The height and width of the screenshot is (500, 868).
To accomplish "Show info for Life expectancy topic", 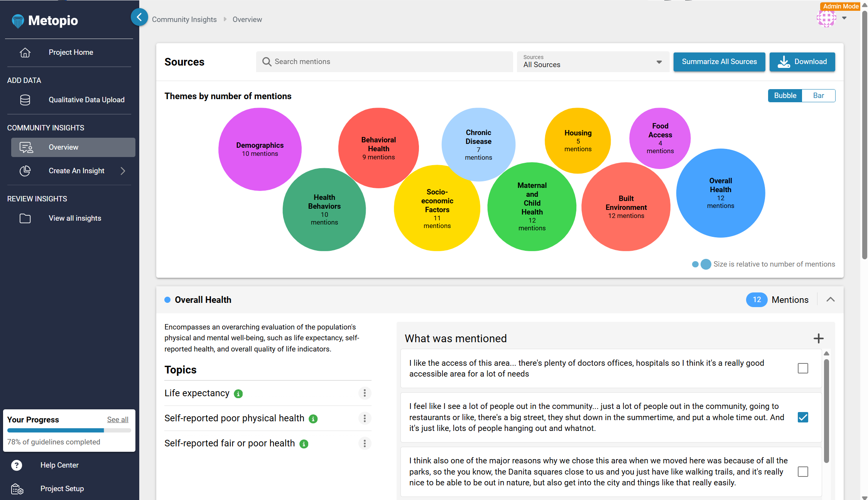I will click(238, 394).
